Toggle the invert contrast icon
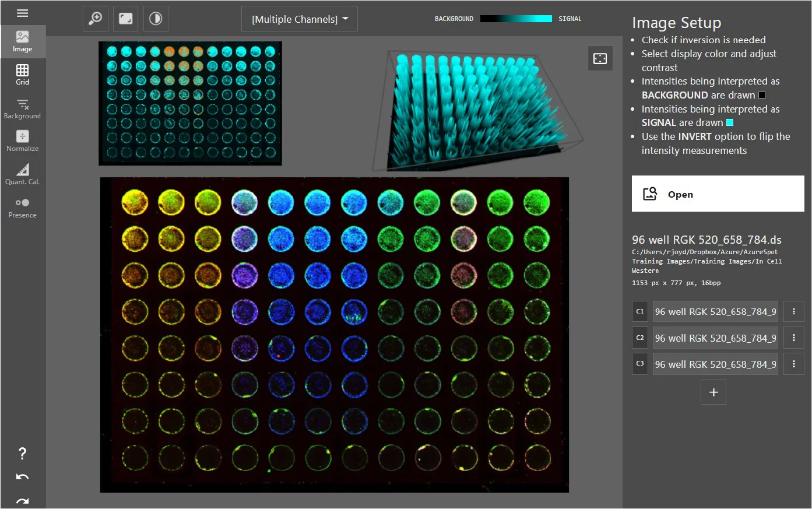Viewport: 812px width, 509px height. 155,19
